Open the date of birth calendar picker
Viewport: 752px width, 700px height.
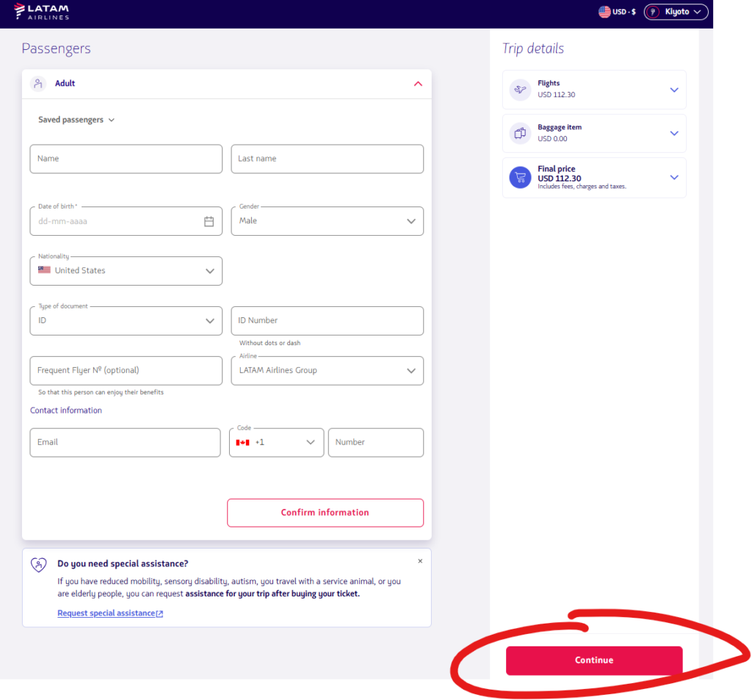pyautogui.click(x=209, y=221)
